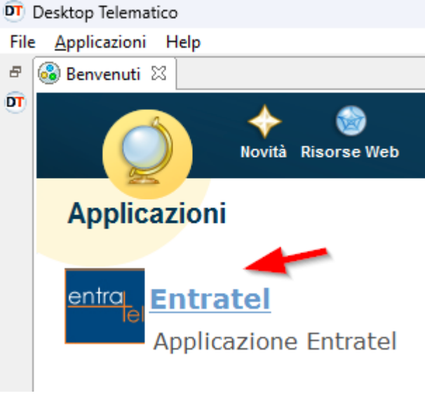Open the Novità star icon
425x398 pixels.
[x=264, y=121]
